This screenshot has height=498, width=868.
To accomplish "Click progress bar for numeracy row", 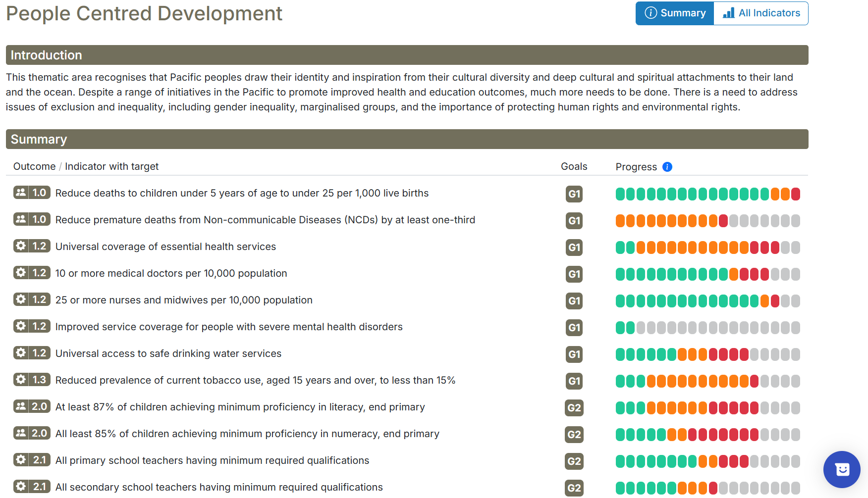I will click(x=707, y=435).
